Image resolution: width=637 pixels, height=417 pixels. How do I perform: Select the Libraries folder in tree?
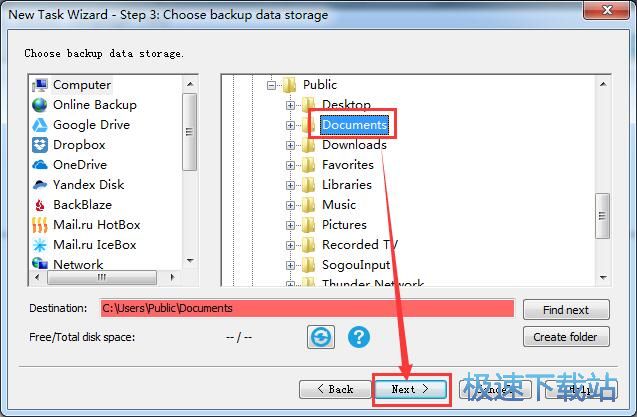point(347,185)
